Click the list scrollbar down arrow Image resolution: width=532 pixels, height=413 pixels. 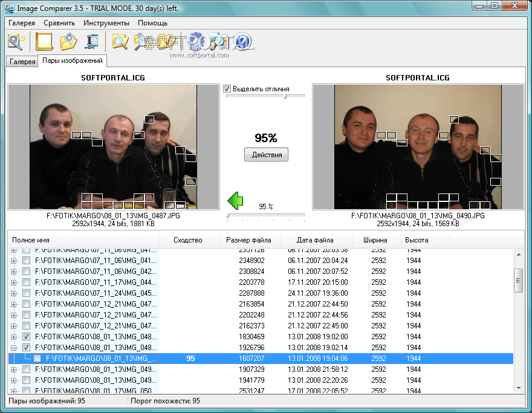[x=519, y=388]
